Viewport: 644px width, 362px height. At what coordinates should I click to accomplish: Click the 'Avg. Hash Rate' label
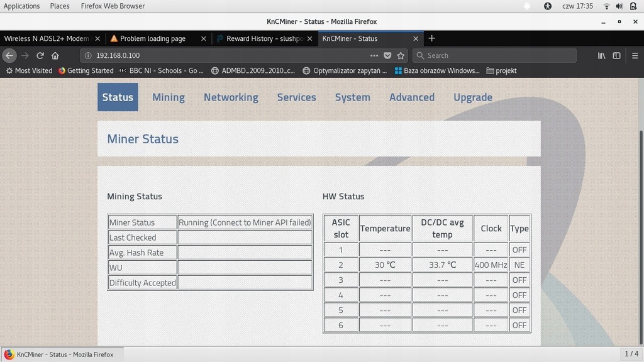pyautogui.click(x=136, y=253)
